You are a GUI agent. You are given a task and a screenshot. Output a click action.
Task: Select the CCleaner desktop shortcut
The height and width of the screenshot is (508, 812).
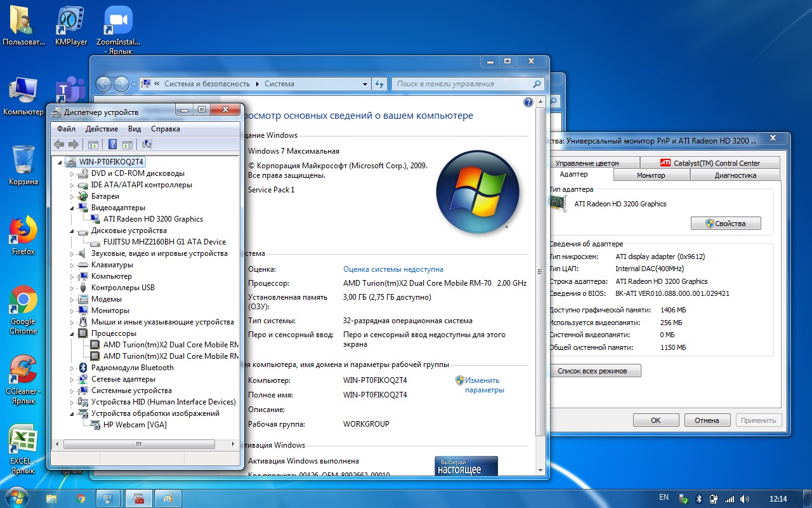[23, 380]
